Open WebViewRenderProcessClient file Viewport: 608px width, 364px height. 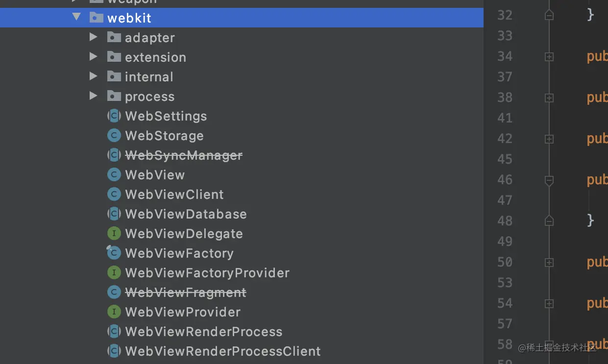tap(222, 351)
